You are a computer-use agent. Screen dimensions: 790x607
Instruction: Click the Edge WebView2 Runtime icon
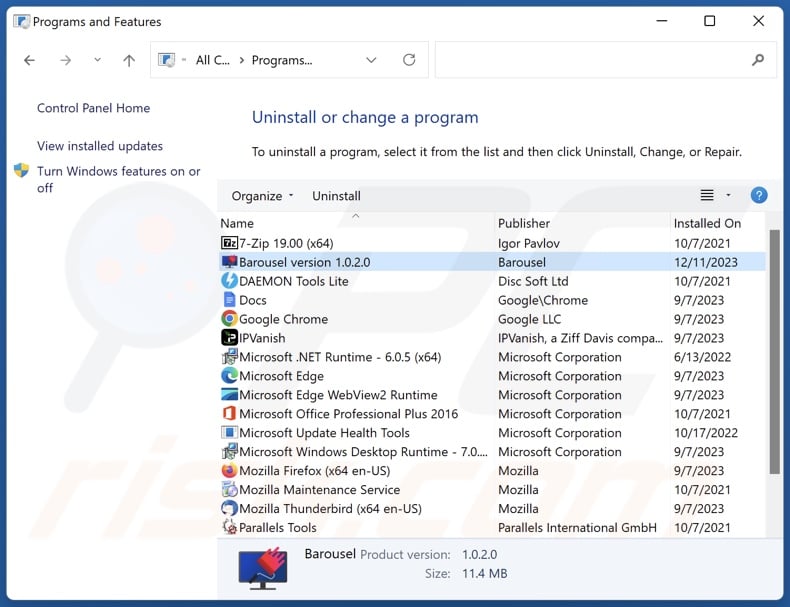[x=229, y=395]
